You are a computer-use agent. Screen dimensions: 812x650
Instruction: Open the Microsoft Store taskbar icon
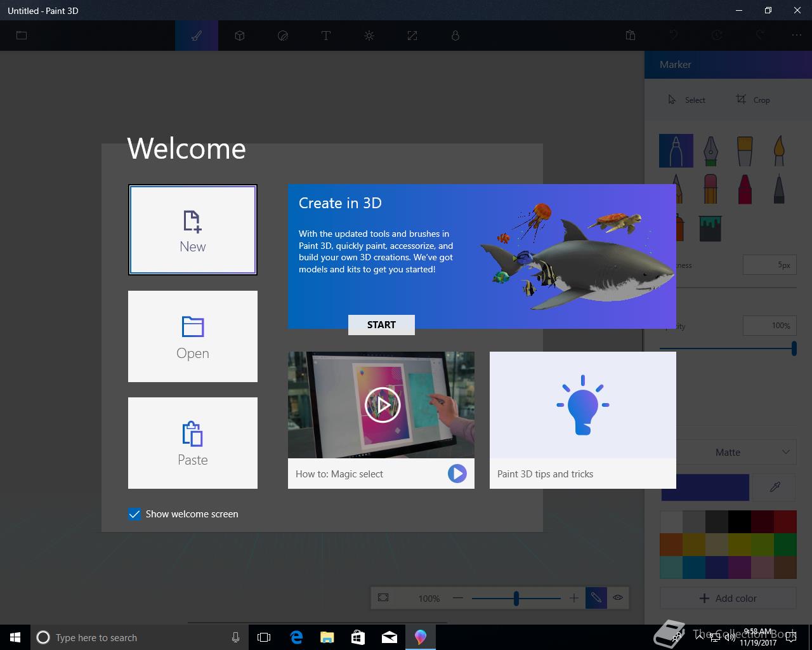(x=358, y=637)
